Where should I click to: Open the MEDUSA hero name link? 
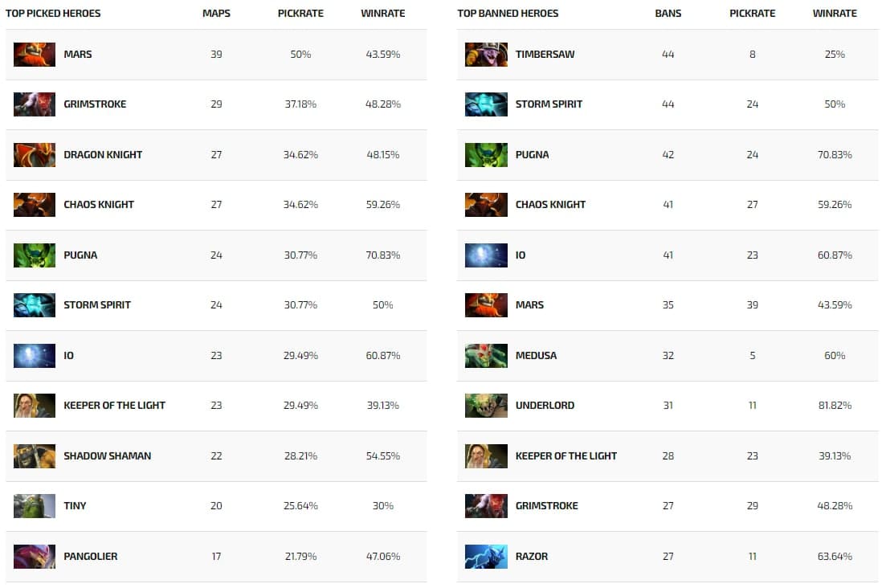tap(536, 355)
